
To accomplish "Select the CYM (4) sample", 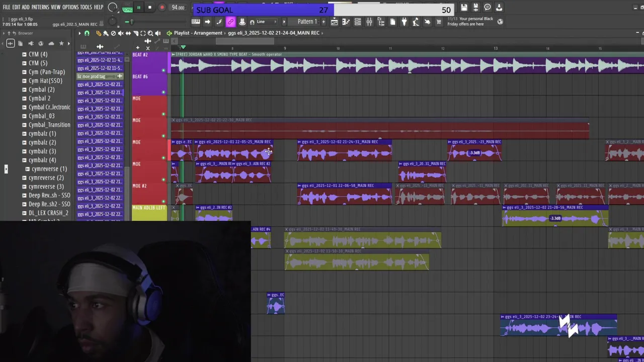I will 38,54.
